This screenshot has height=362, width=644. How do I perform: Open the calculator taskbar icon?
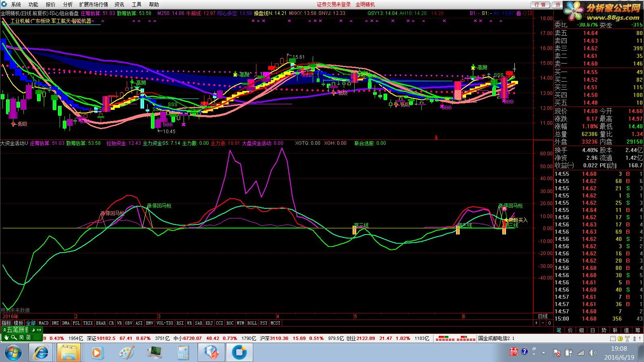click(183, 353)
